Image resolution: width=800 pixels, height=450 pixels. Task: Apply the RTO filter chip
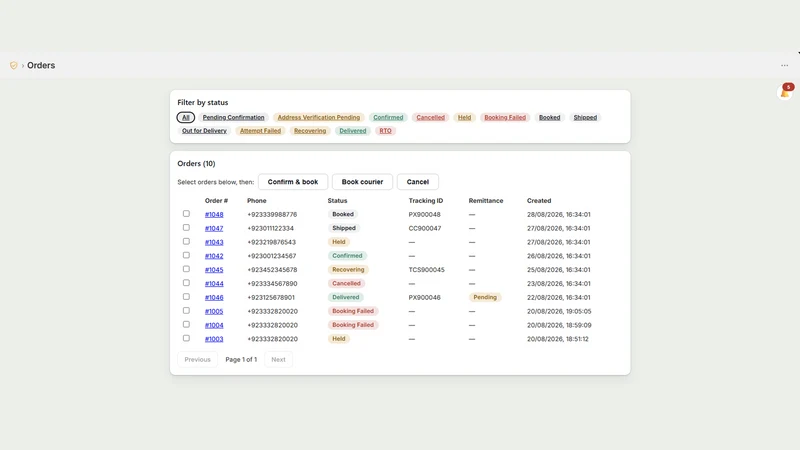click(385, 131)
